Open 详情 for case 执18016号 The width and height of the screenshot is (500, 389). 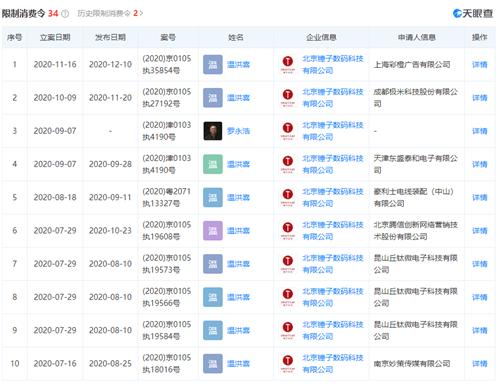(480, 363)
